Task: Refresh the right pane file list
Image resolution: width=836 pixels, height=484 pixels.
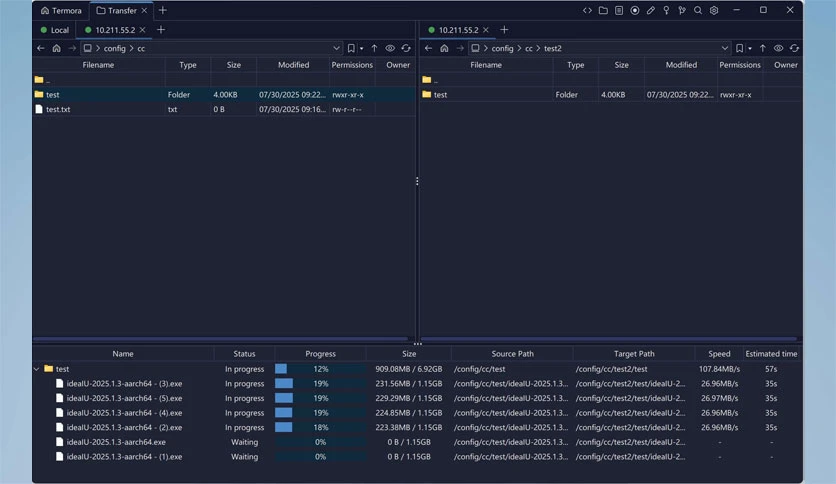Action: (794, 48)
